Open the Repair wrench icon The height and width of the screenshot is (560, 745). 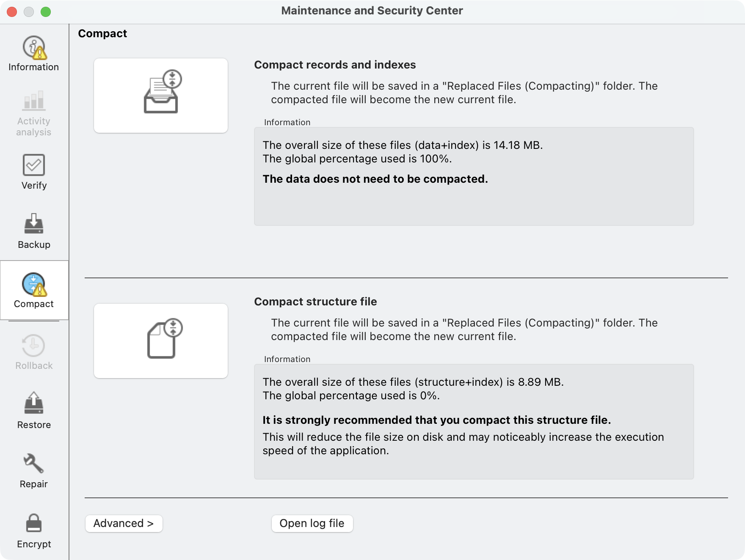tap(34, 464)
